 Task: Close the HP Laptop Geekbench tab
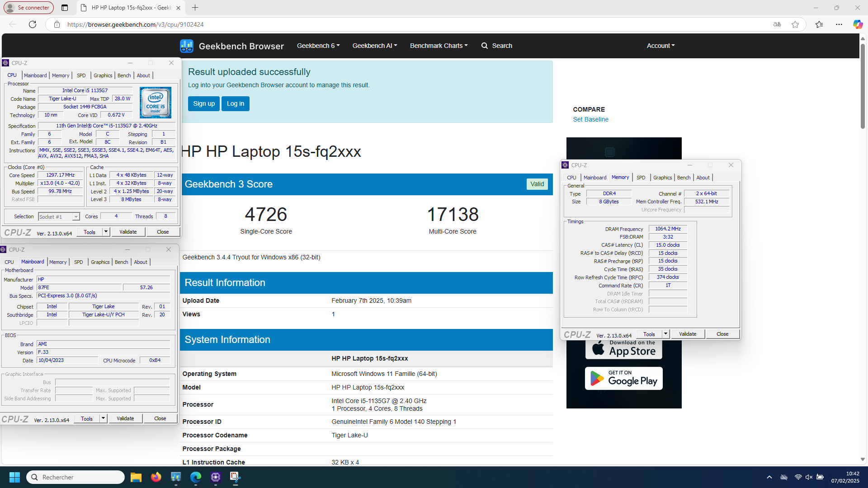tap(178, 8)
